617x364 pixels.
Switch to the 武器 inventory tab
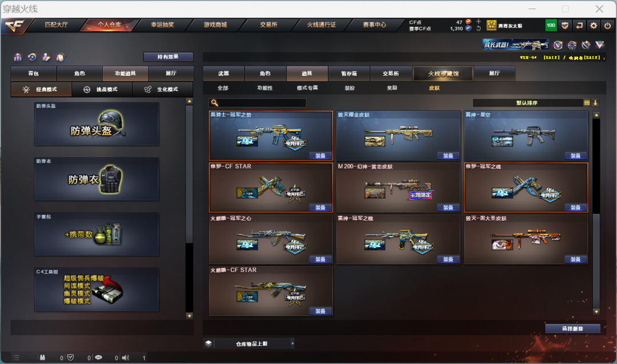click(x=223, y=74)
